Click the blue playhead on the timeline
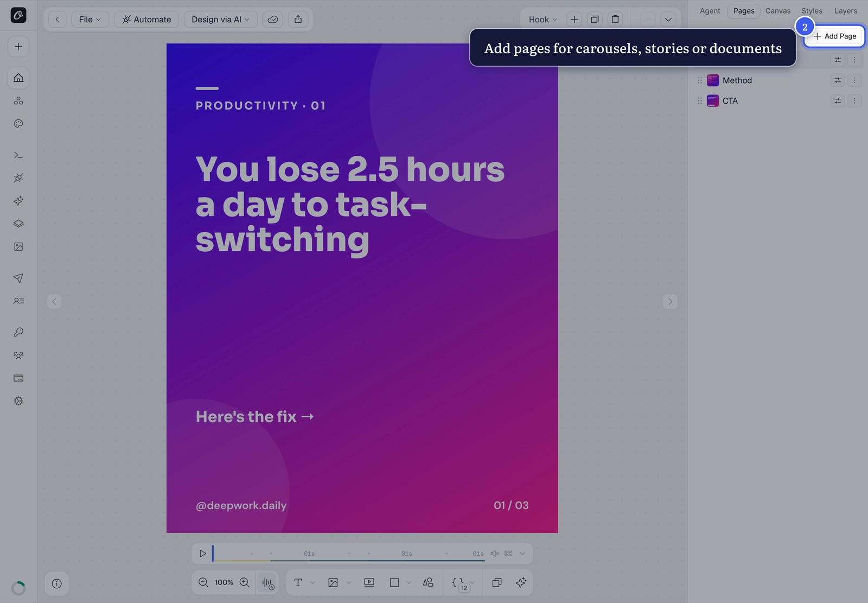 tap(213, 554)
